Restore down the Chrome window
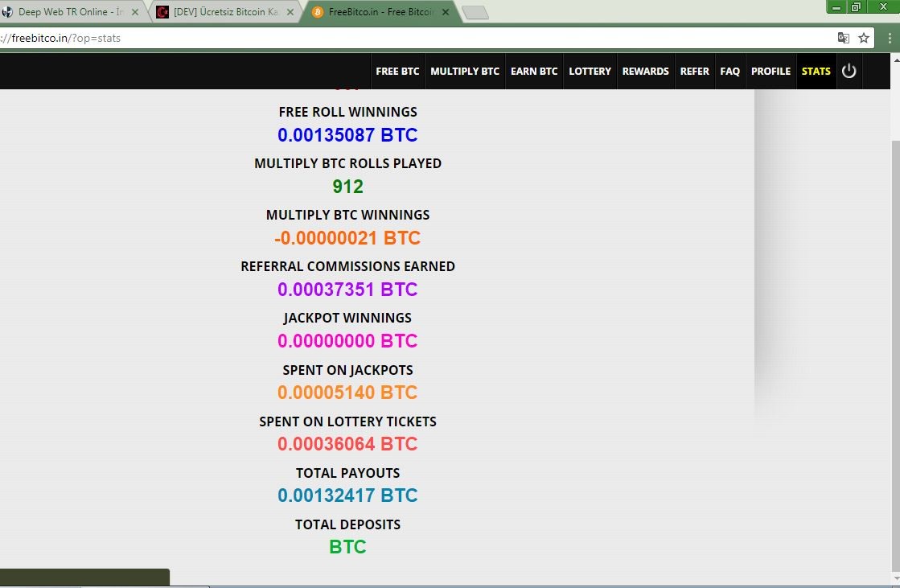The image size is (900, 588). point(856,7)
